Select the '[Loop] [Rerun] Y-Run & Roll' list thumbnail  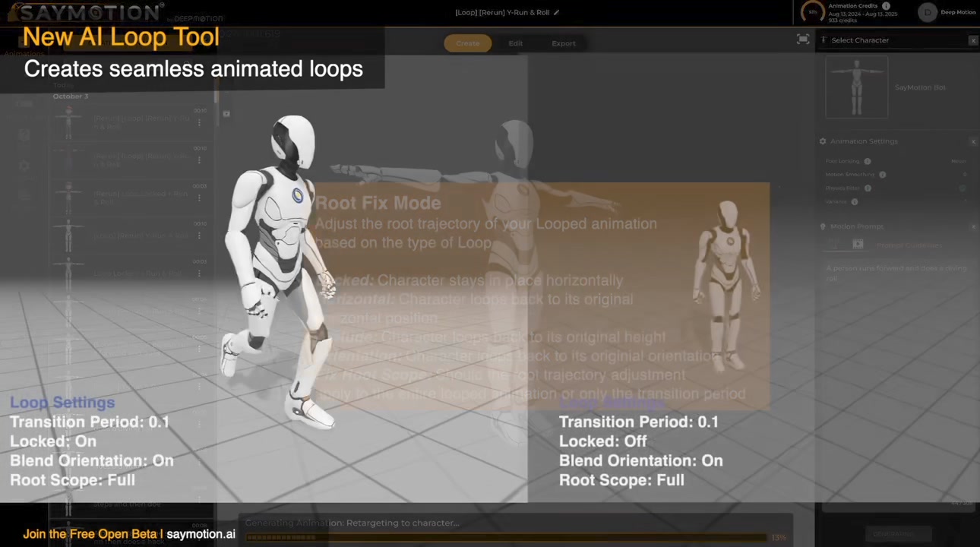click(68, 236)
